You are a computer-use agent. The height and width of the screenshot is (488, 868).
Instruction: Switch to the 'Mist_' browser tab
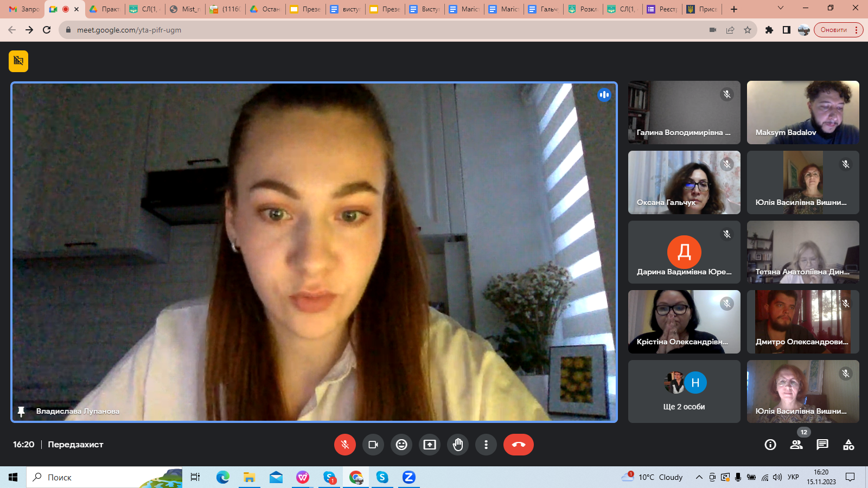tap(186, 9)
